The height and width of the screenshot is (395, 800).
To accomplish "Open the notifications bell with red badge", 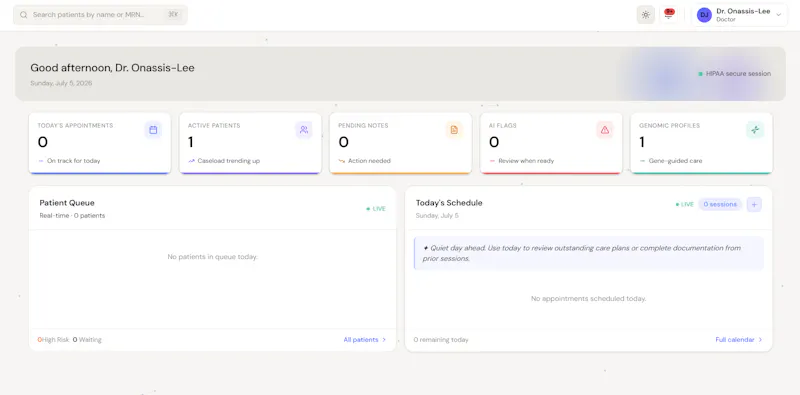I will [669, 14].
